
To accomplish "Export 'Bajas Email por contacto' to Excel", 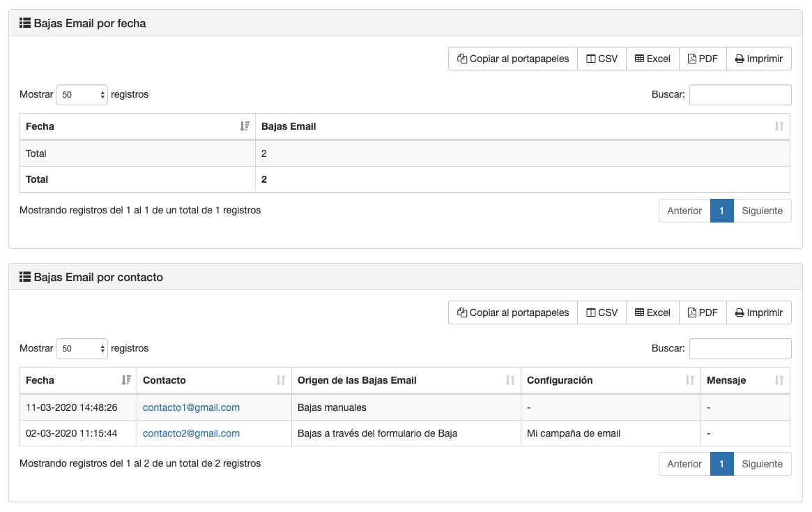I will point(652,313).
